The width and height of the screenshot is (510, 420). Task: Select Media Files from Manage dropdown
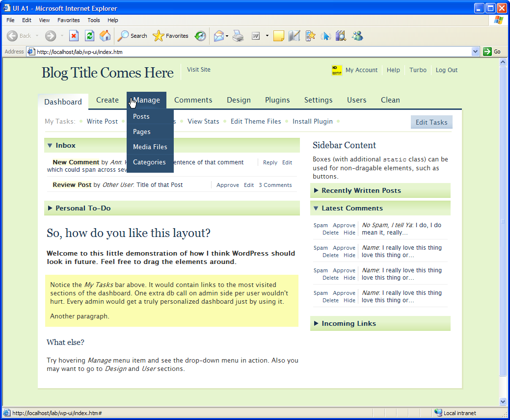click(150, 147)
